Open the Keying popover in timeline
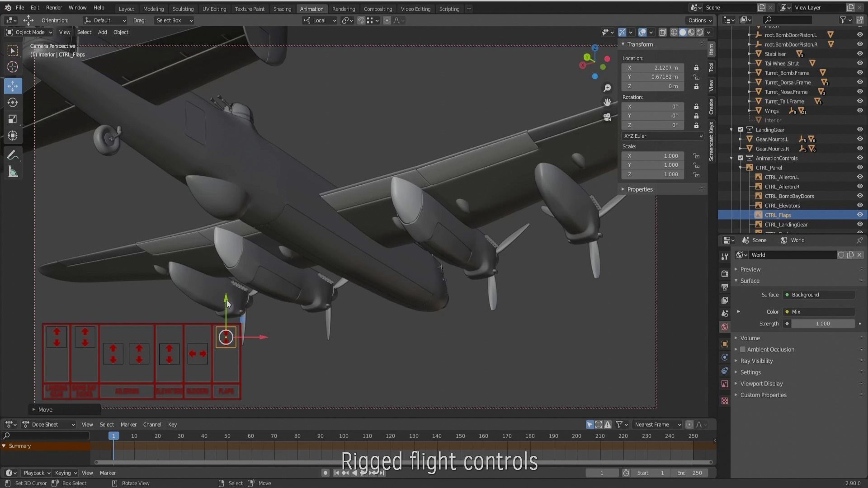868x488 pixels. 66,473
